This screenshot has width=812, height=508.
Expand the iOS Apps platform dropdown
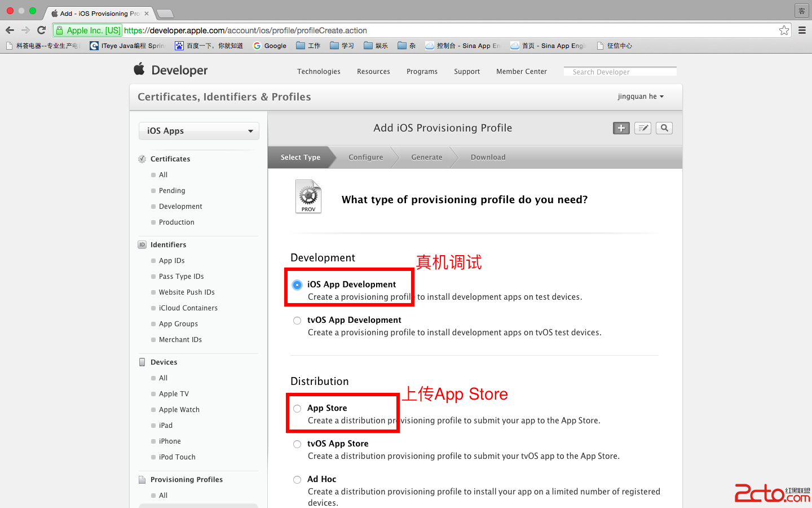199,131
